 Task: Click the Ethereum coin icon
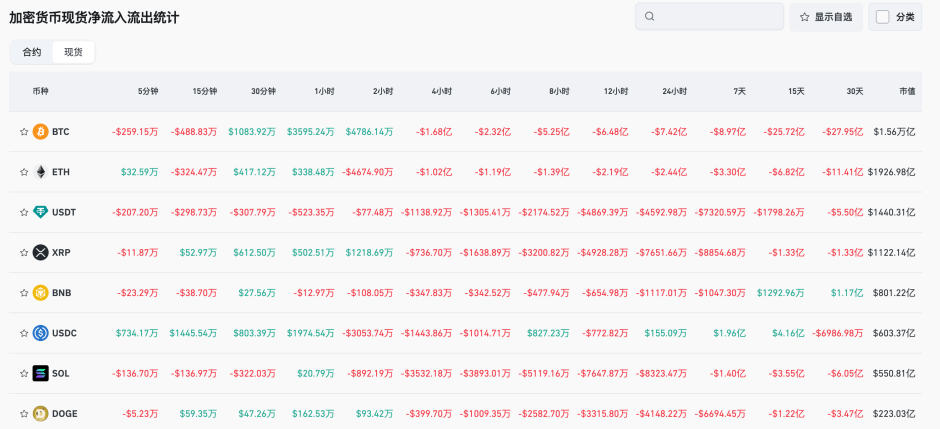(x=40, y=172)
